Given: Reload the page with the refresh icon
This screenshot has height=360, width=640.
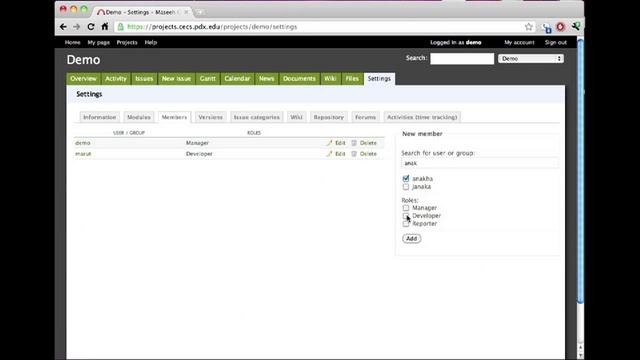Looking at the screenshot, I should pyautogui.click(x=91, y=27).
